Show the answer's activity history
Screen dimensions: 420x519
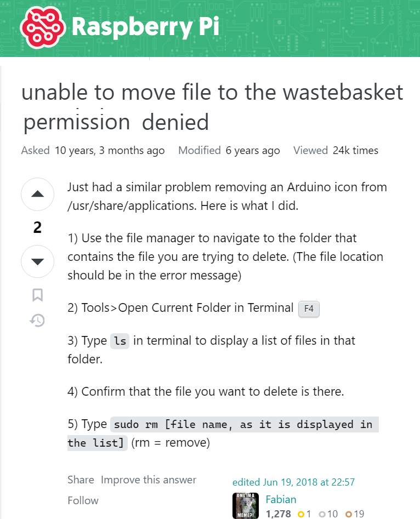37,321
